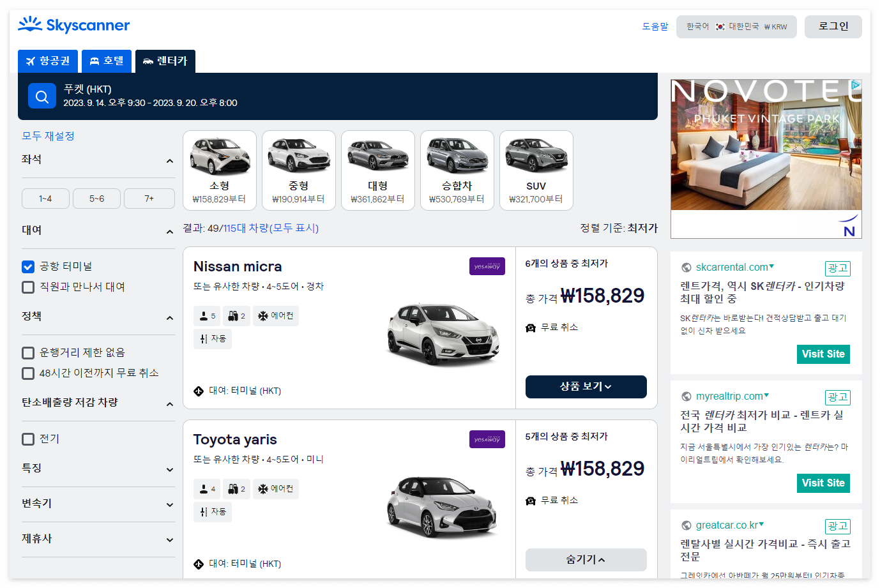Click the 에어컨 snowflake icon on Nissan micra

pos(263,315)
